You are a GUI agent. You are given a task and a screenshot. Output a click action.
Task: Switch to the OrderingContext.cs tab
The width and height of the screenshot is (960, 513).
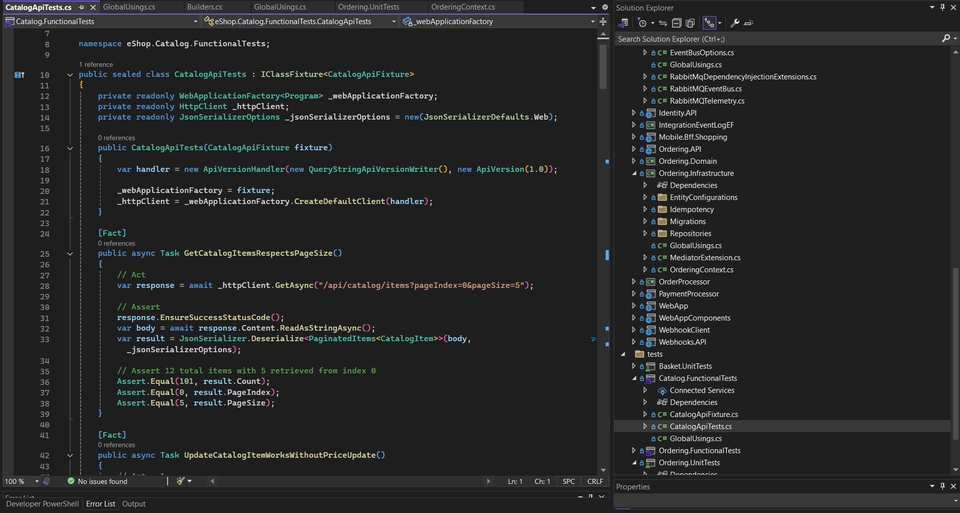click(462, 7)
